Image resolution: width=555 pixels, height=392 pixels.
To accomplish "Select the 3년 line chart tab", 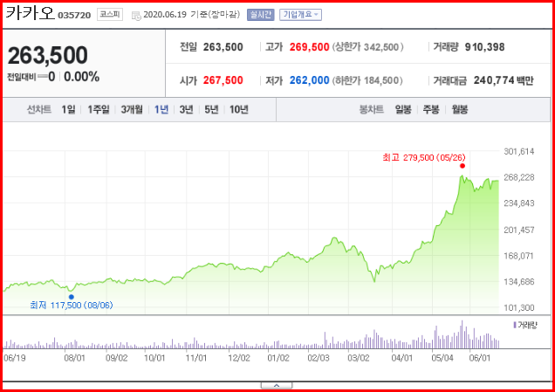I will coord(186,109).
